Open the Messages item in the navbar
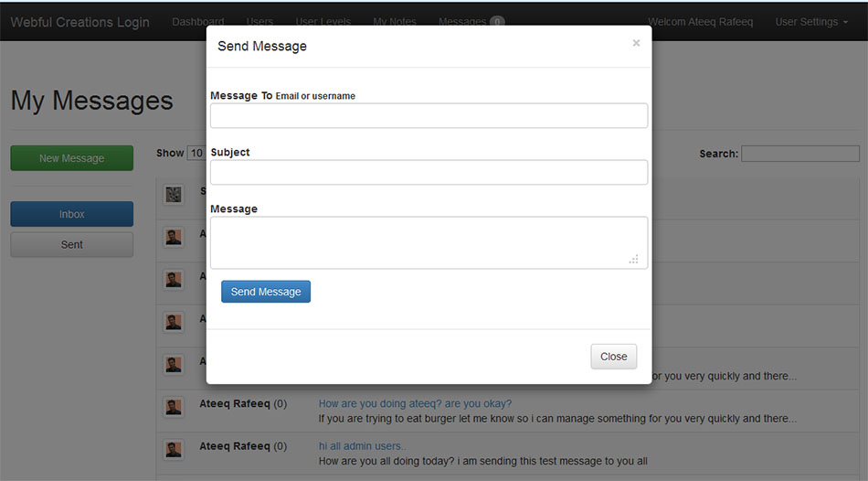The height and width of the screenshot is (481, 868). click(470, 22)
